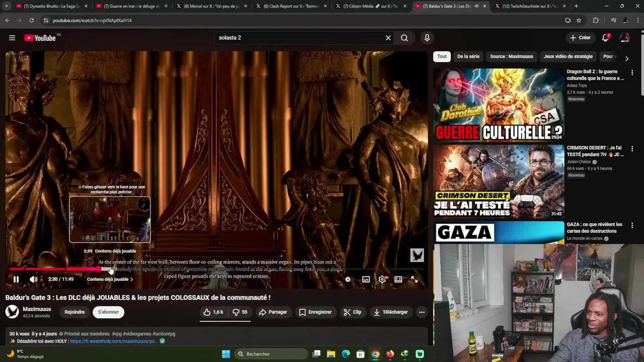Switch to theater mode
Screen dimensions: 644x362
(x=398, y=279)
